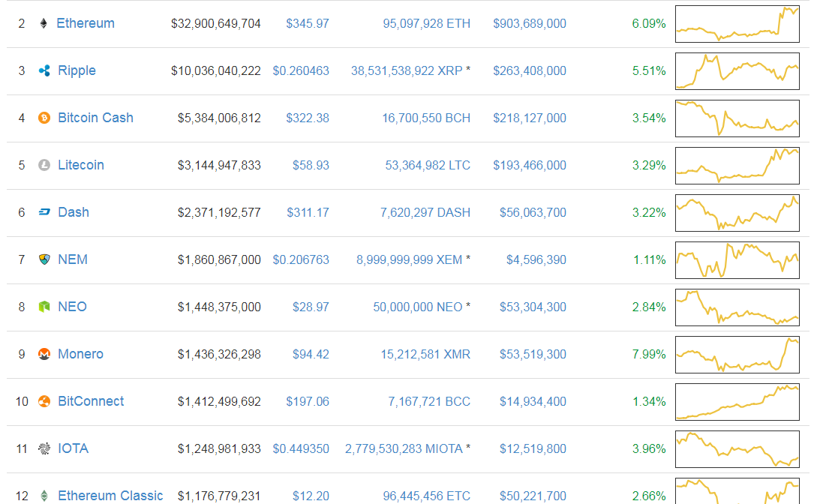This screenshot has width=820, height=504.
Task: Click Monero price $94.42
Action: click(311, 354)
